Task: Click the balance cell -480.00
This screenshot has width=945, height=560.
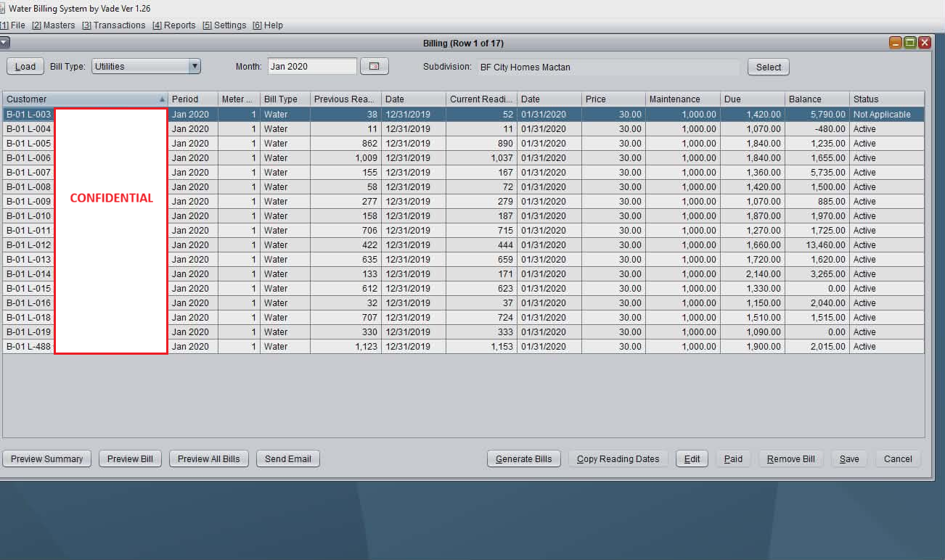Action: (x=817, y=129)
